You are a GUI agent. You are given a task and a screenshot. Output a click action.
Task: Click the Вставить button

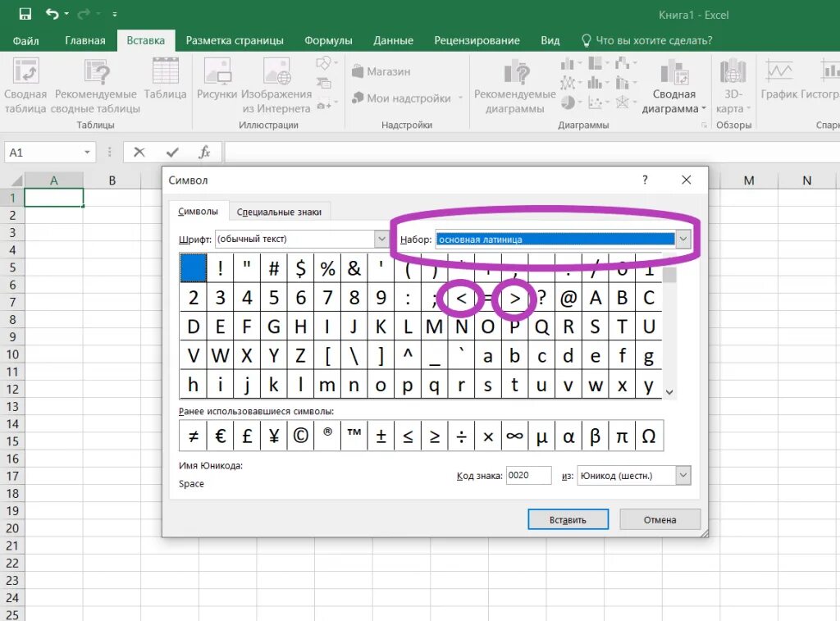click(568, 520)
